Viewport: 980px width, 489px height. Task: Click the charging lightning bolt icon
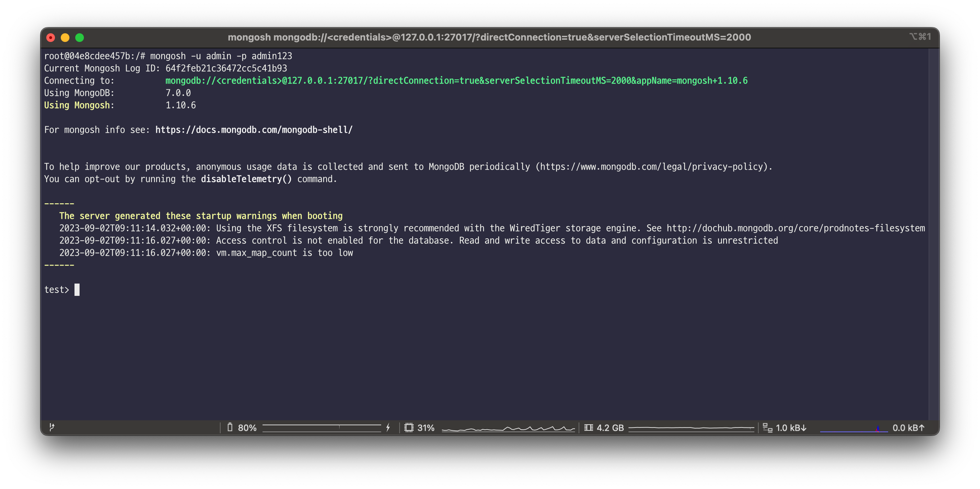point(388,428)
